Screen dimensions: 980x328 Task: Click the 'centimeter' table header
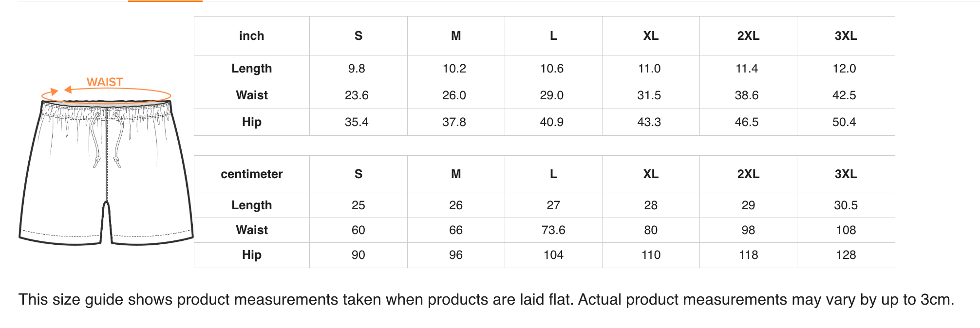252,174
